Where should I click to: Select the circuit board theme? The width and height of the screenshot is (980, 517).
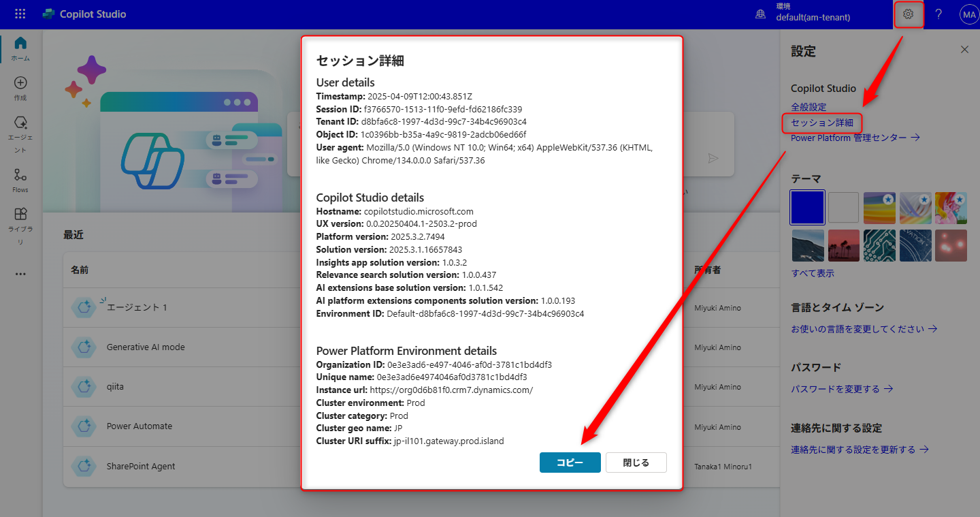point(879,245)
